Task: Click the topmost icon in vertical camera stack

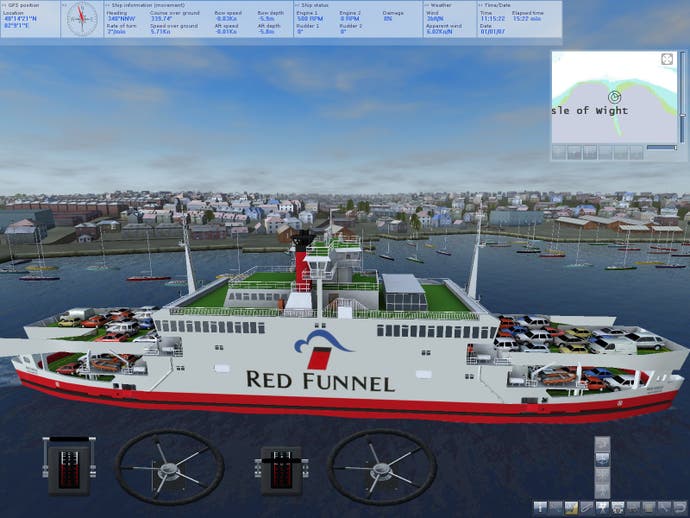Action: [602, 444]
